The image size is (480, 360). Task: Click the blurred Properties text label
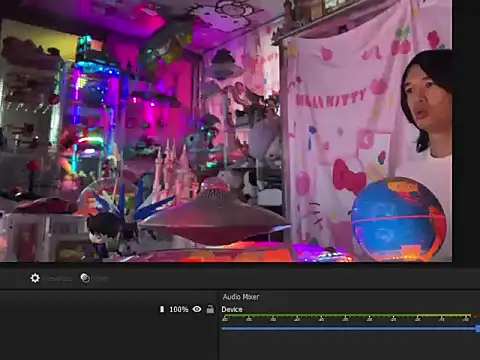59,278
